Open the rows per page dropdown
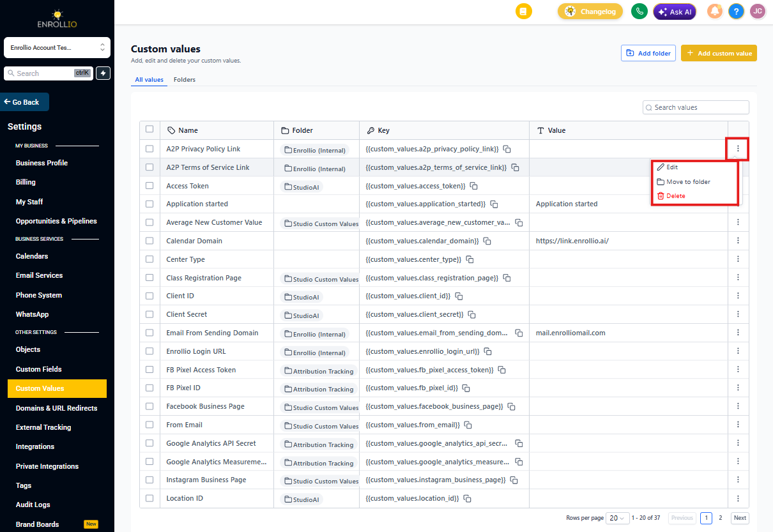 coord(616,518)
